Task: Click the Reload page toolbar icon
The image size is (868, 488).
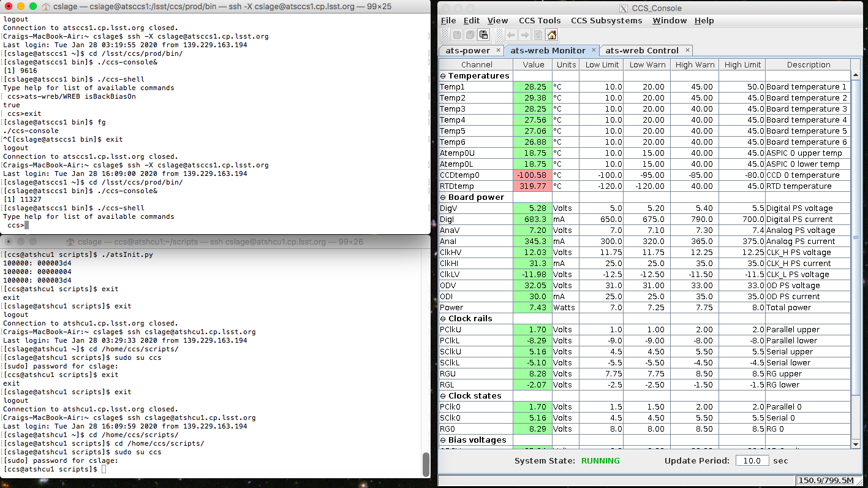Action: point(538,35)
